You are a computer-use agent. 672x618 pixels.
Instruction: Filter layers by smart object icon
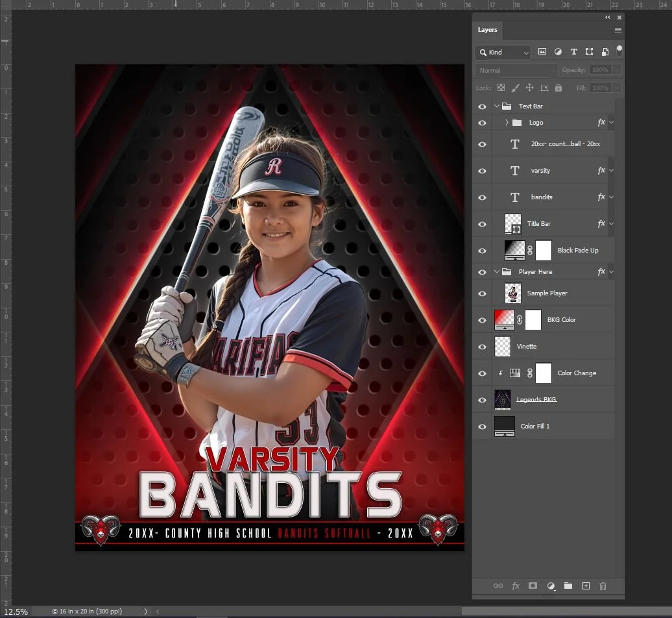tap(605, 52)
